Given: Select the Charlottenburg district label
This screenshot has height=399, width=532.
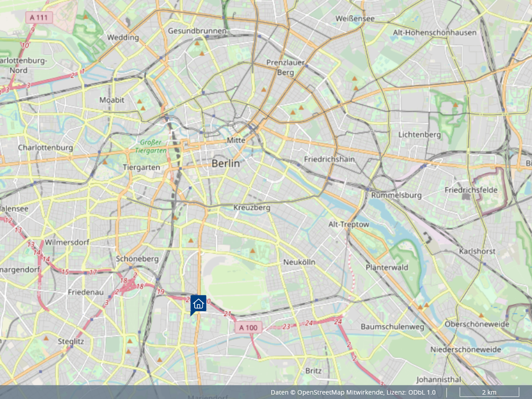Looking at the screenshot, I should 45,147.
